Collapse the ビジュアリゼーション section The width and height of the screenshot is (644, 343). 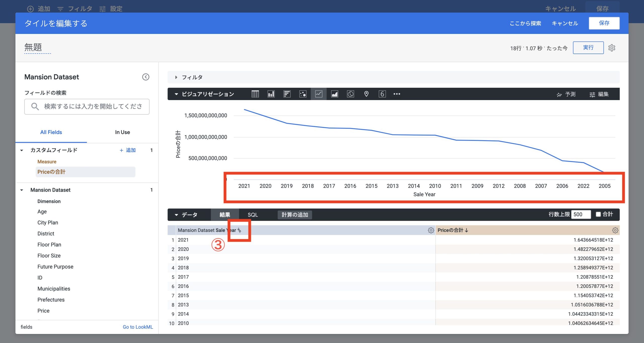[176, 94]
